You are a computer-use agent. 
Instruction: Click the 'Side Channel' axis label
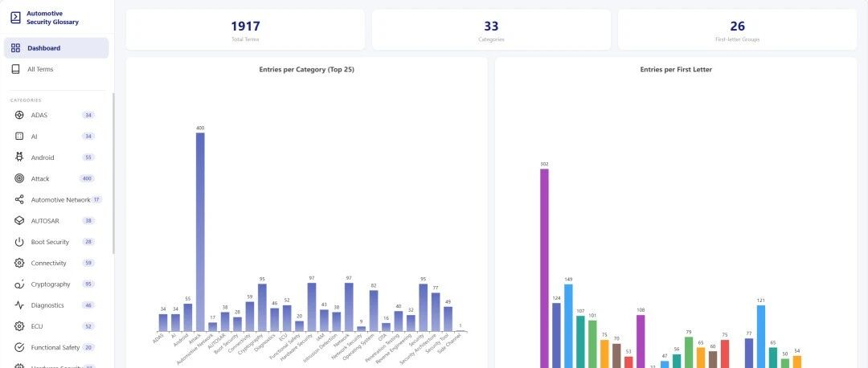pos(451,343)
